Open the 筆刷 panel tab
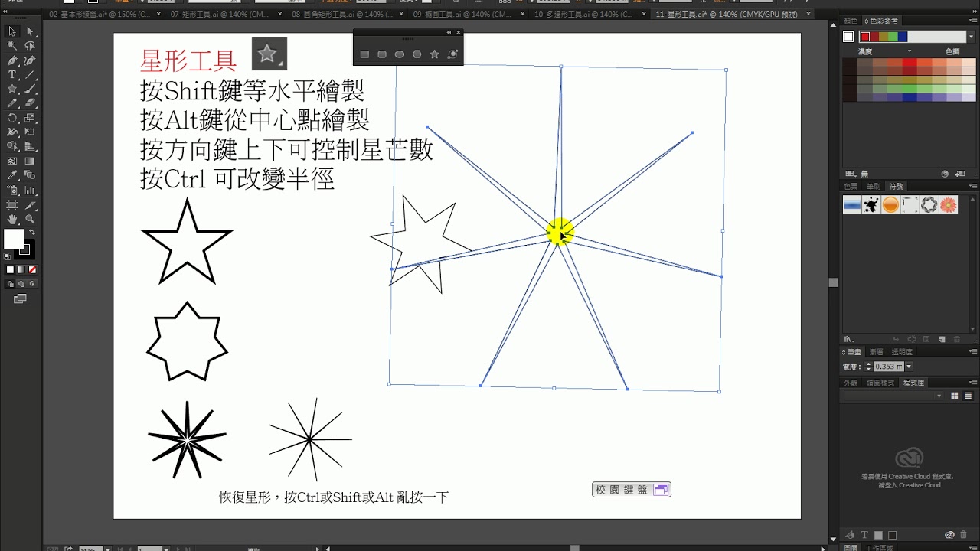Image resolution: width=980 pixels, height=551 pixels. coord(874,186)
